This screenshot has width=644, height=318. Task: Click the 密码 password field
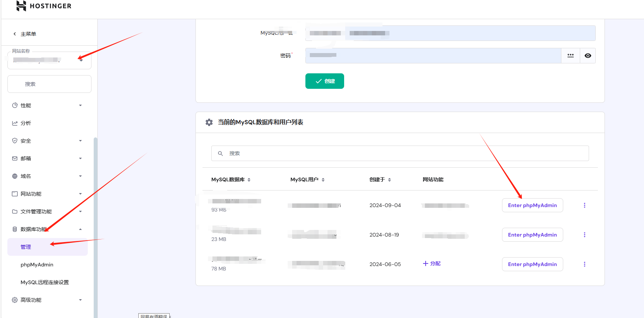pyautogui.click(x=433, y=56)
